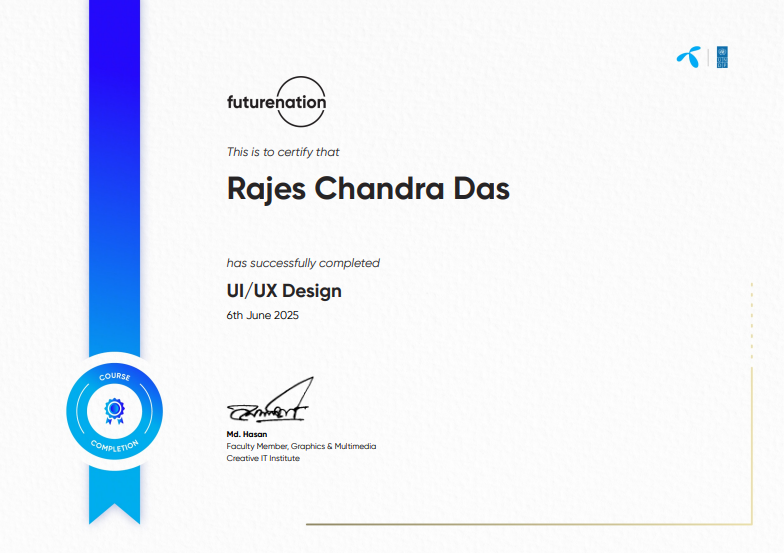Click 'This is to certify that' text
Image resolution: width=784 pixels, height=553 pixels.
[x=283, y=152]
